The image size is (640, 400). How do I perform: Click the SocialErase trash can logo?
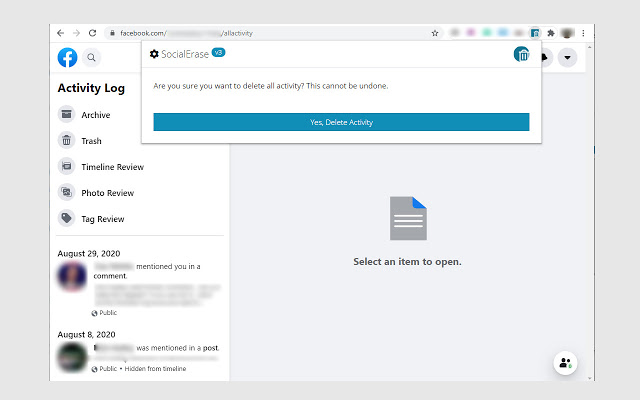point(521,54)
